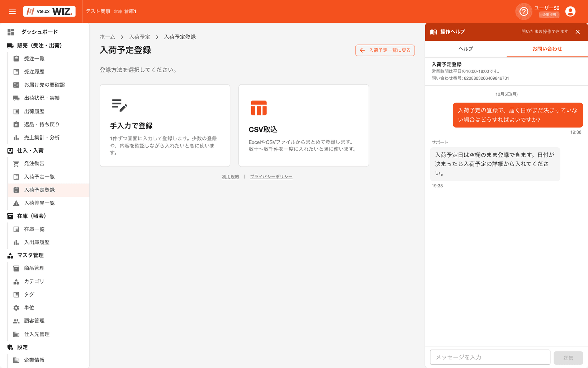Click the disabled 送信 button
Screen dimensions: 588x368
(568, 358)
